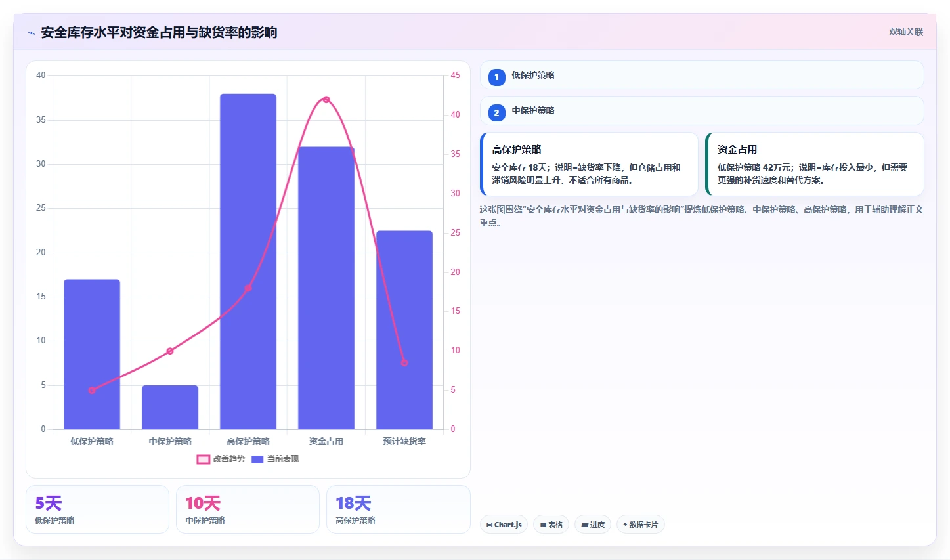Select the Chart.js tag chip
Screen dimensions: 950x560
[x=504, y=525]
